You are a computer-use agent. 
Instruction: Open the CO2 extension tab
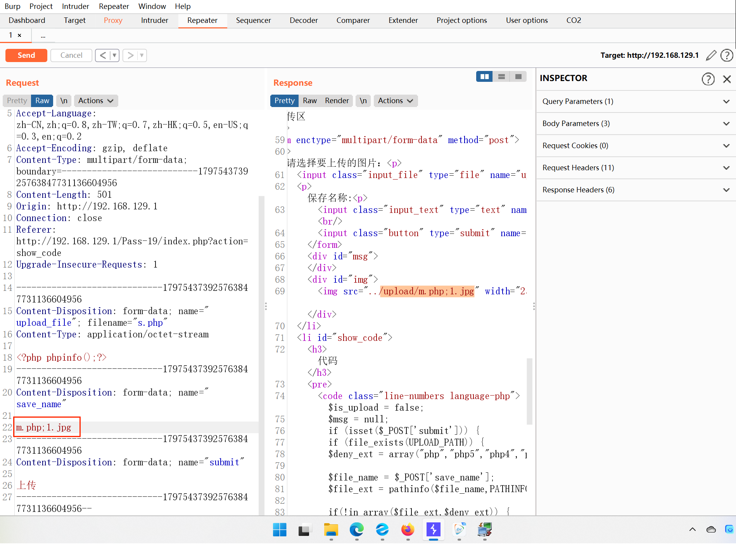[x=574, y=21]
